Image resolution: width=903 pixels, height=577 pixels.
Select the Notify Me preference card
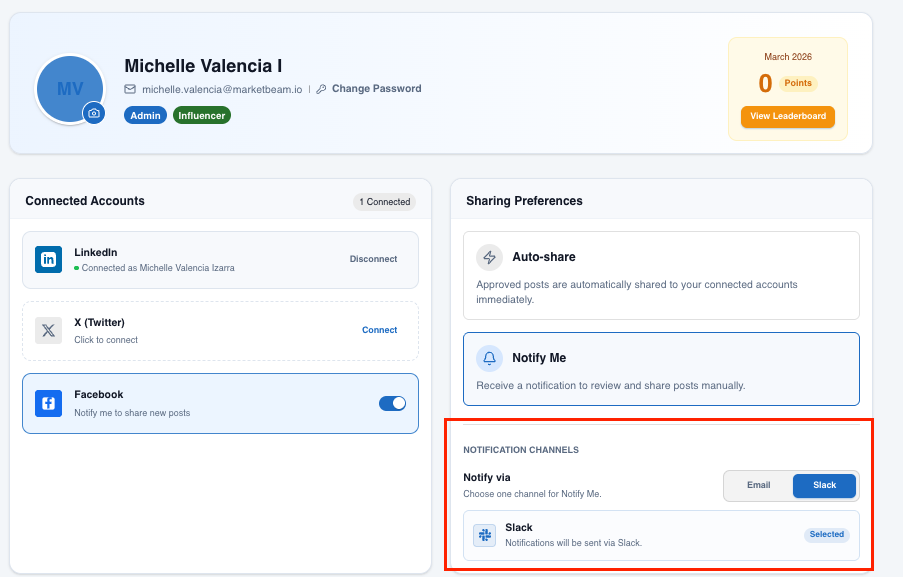click(661, 369)
